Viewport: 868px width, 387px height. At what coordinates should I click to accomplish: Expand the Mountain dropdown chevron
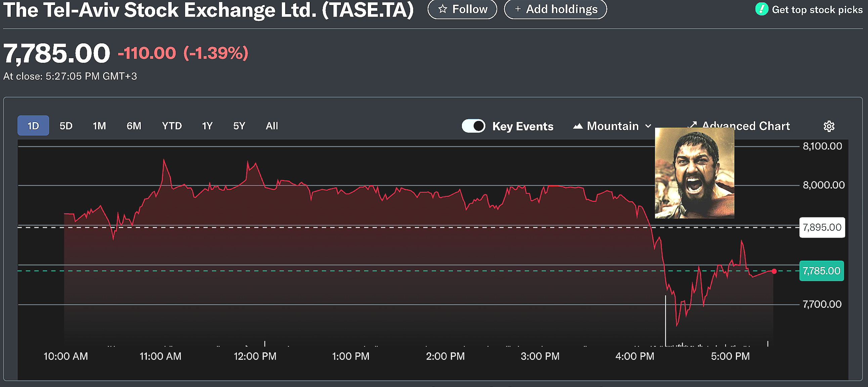[648, 126]
